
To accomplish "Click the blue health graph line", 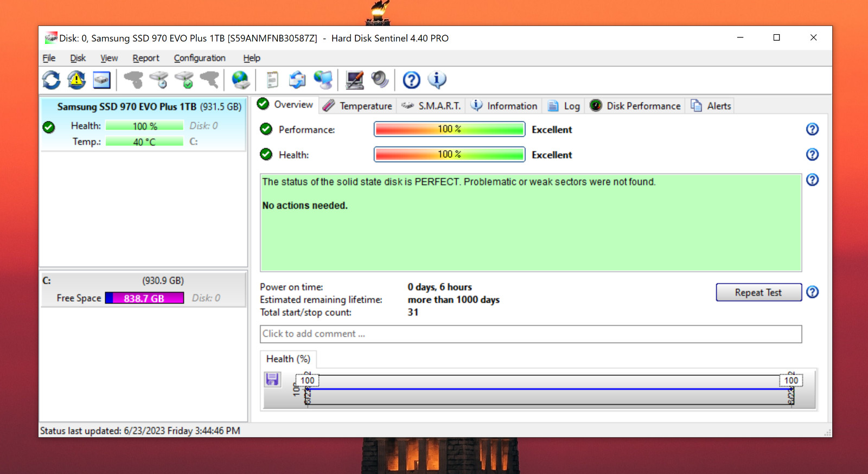I will [x=549, y=389].
